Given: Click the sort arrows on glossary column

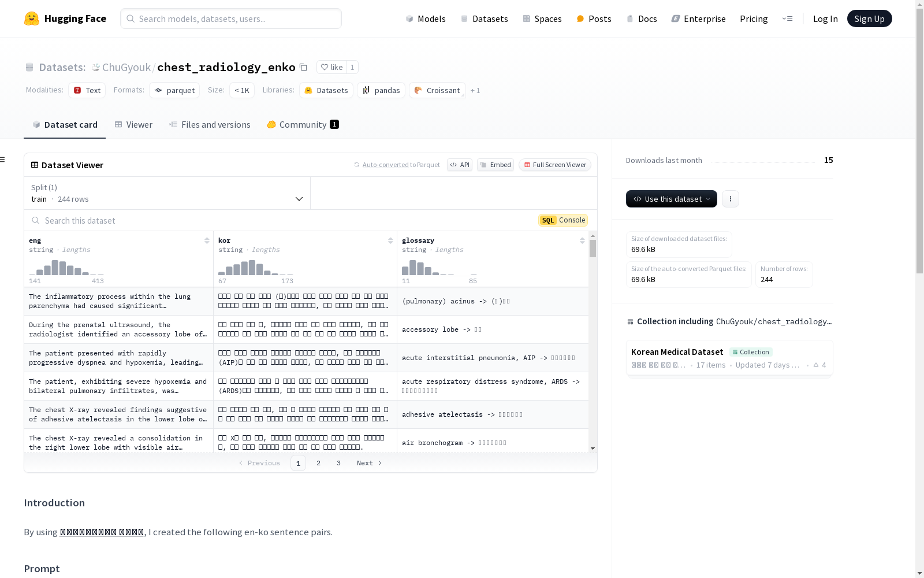Looking at the screenshot, I should [582, 240].
